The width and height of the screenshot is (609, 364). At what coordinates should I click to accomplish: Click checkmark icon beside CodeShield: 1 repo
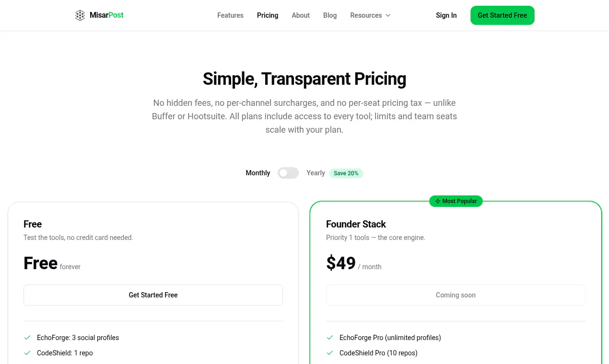[27, 353]
